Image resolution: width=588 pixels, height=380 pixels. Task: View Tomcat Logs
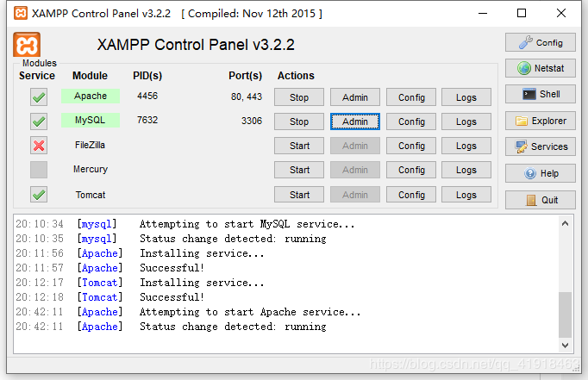466,195
